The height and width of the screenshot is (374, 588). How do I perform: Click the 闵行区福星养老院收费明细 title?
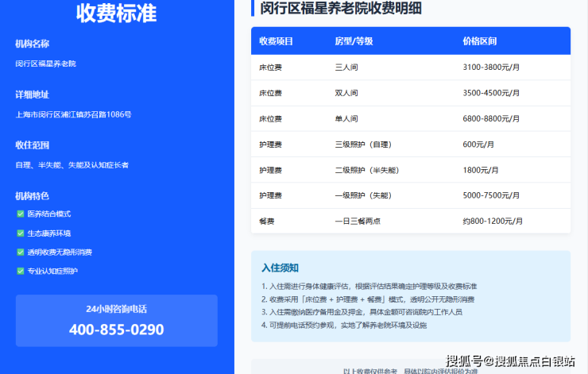(x=341, y=8)
